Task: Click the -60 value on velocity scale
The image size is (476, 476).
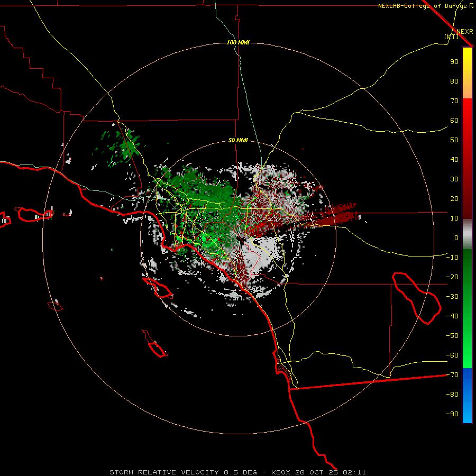Action: coord(452,355)
